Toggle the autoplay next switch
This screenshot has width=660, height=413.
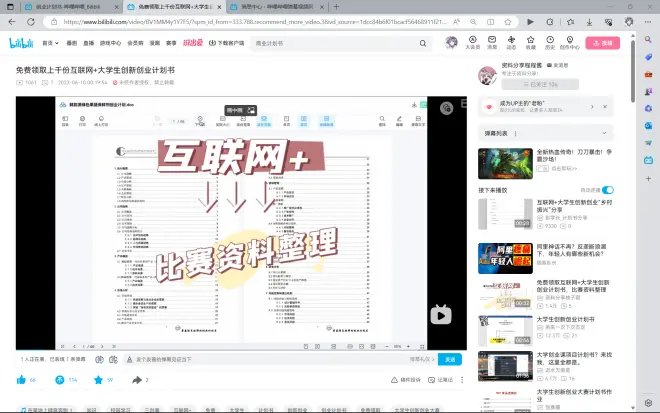607,189
